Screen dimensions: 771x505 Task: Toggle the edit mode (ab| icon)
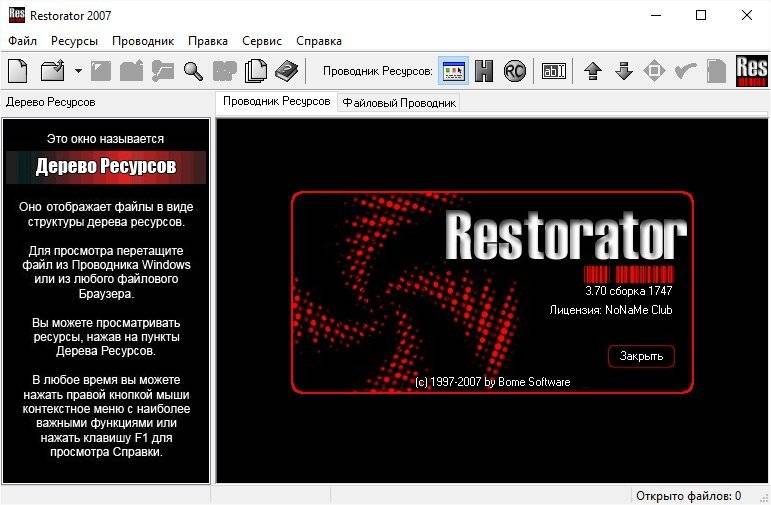(x=554, y=71)
